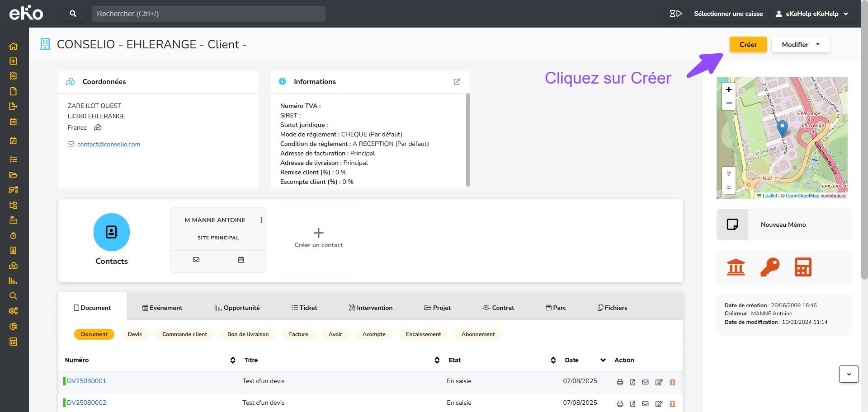Viewport: 868px width, 412px height.
Task: Print document DV25080001
Action: [x=620, y=382]
